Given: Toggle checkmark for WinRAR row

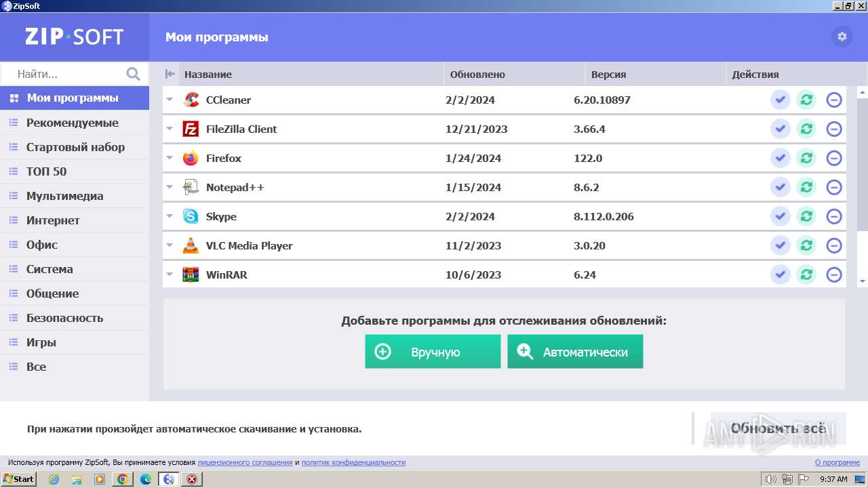Looking at the screenshot, I should click(781, 274).
